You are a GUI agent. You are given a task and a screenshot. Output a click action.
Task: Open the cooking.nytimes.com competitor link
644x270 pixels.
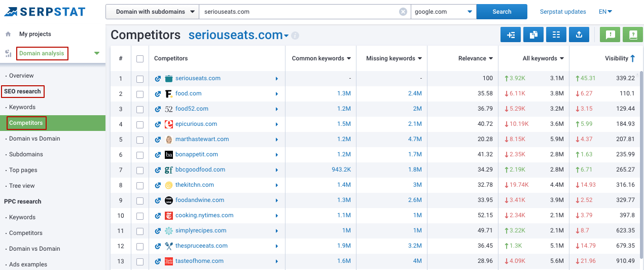pos(204,215)
